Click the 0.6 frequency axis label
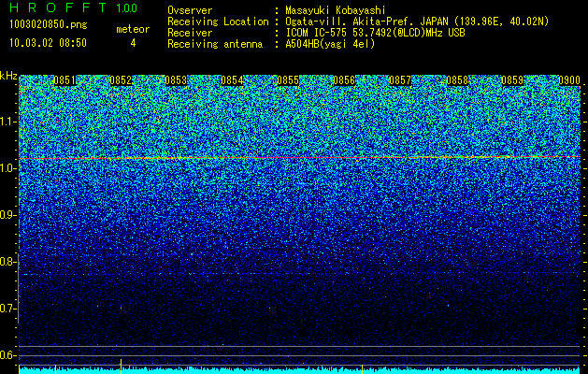 (x=8, y=355)
